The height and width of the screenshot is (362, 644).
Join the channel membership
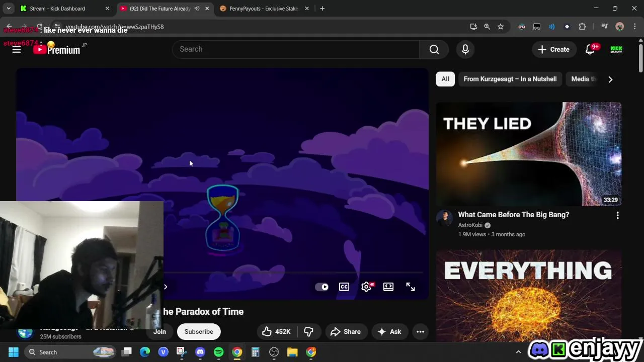click(159, 331)
